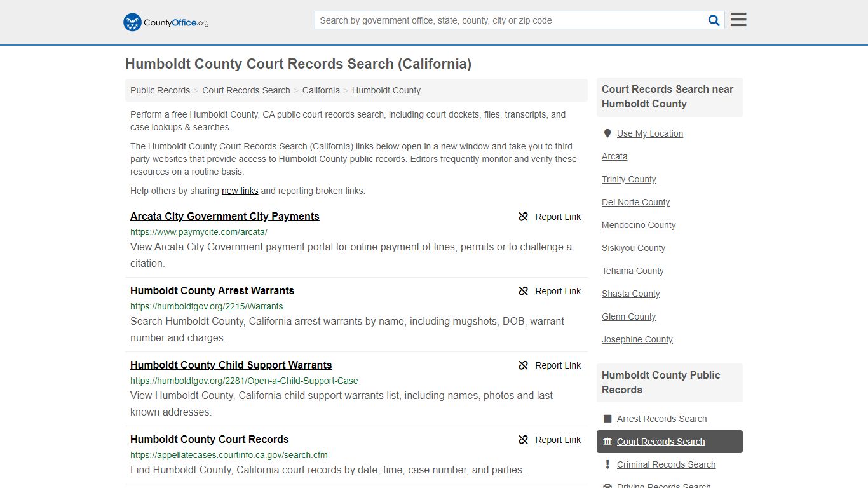The width and height of the screenshot is (868, 488).
Task: Go to Arcata court records
Action: pyautogui.click(x=614, y=156)
